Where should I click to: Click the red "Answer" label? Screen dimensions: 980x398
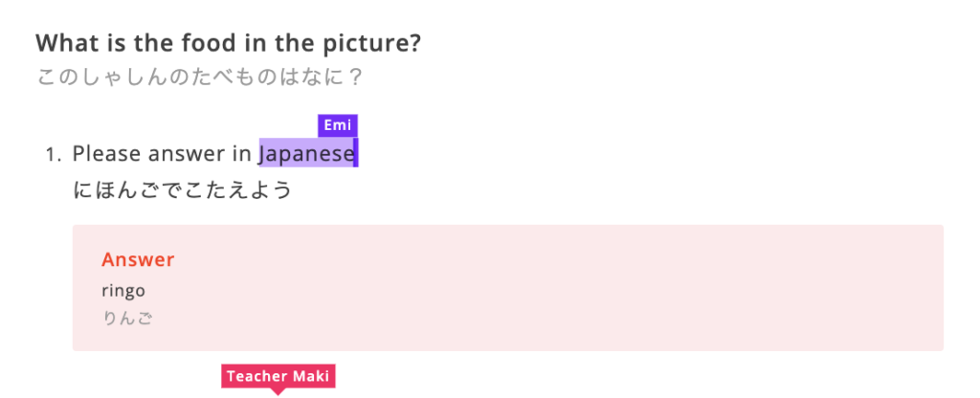click(x=138, y=259)
